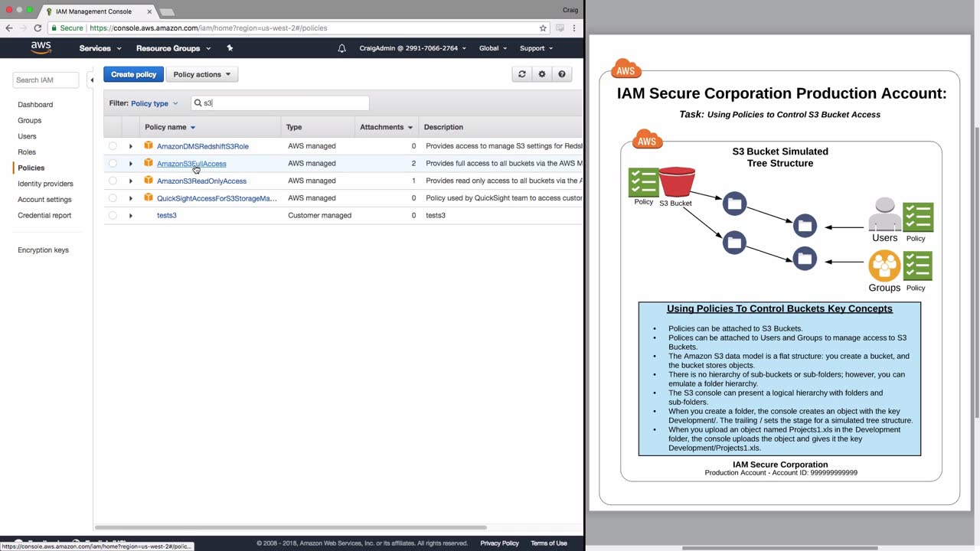
Task: Click the AWS logo in the console header
Action: point(41,47)
